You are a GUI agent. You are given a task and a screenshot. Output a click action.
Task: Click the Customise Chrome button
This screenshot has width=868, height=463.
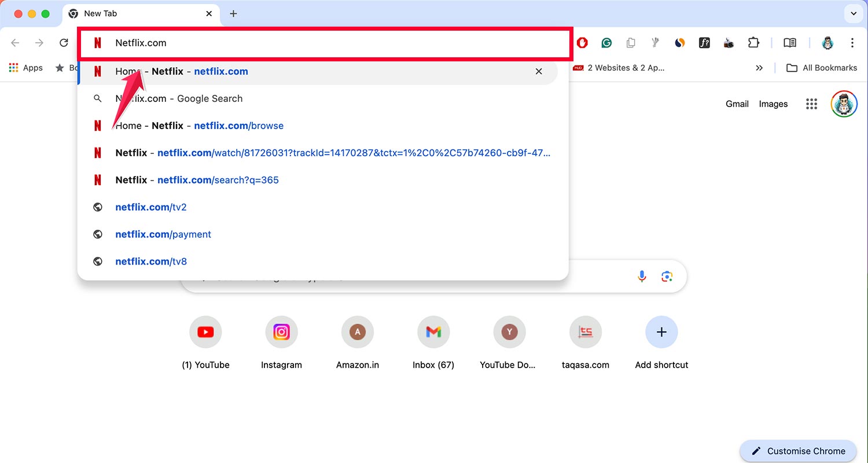click(798, 451)
